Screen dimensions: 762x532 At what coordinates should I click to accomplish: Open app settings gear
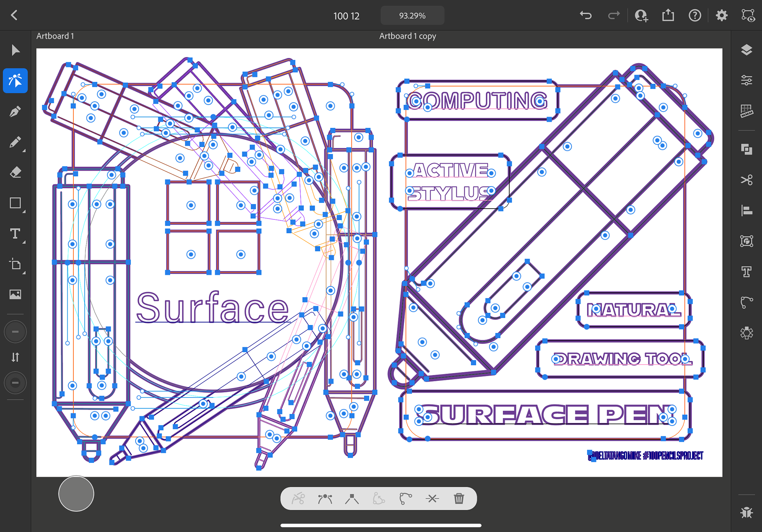[x=722, y=15]
